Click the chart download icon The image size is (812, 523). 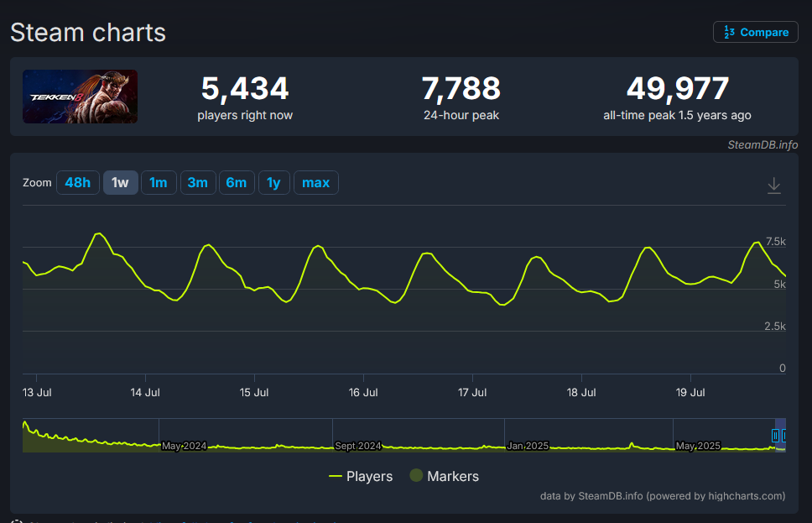tap(773, 185)
